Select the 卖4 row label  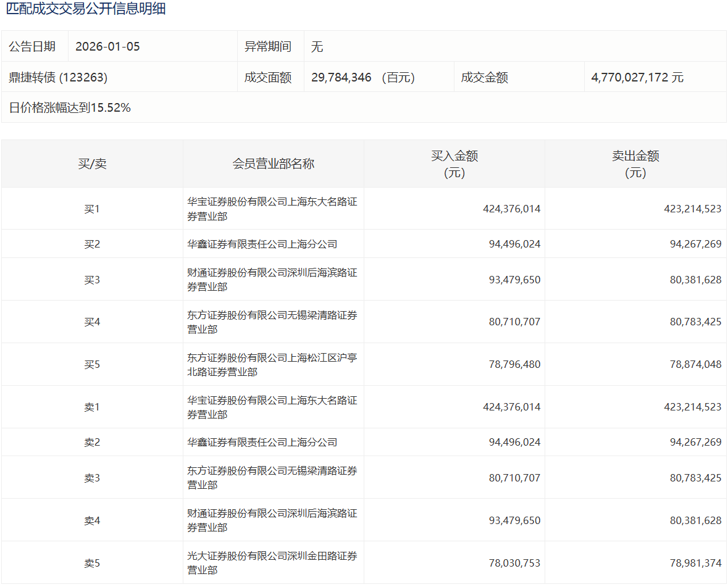(x=92, y=520)
